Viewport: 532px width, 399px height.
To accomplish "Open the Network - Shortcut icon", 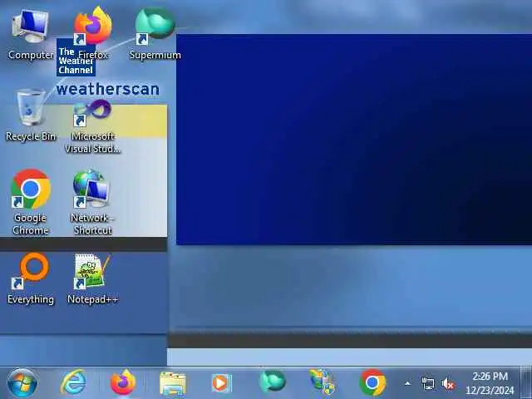I will pyautogui.click(x=92, y=202).
